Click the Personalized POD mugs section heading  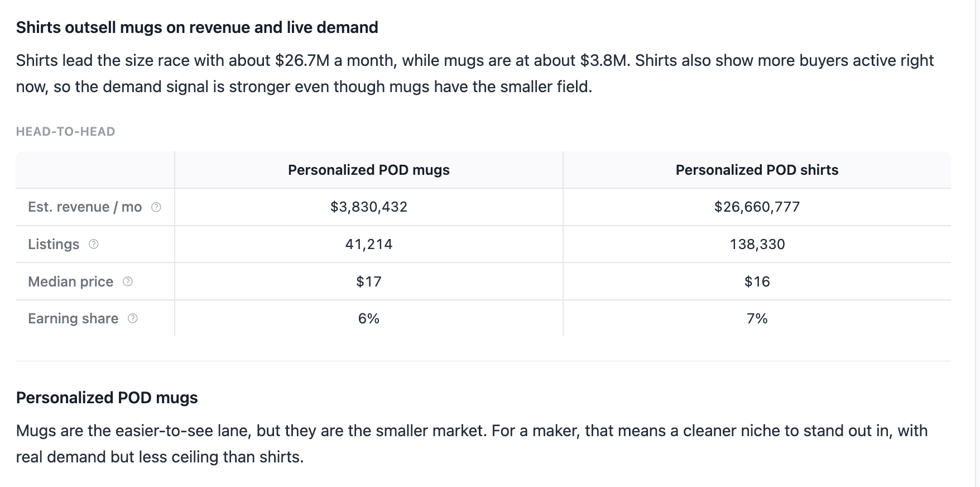107,398
